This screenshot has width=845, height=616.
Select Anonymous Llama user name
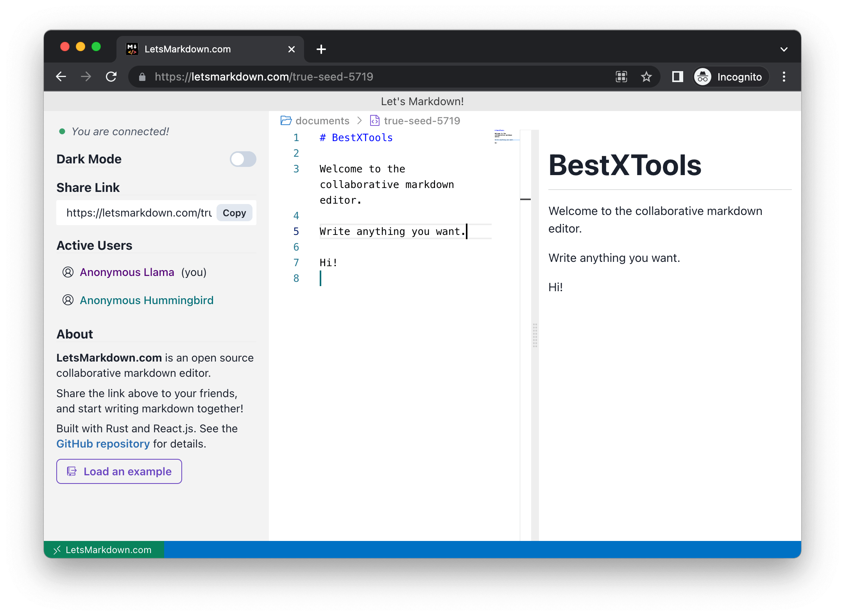coord(127,272)
